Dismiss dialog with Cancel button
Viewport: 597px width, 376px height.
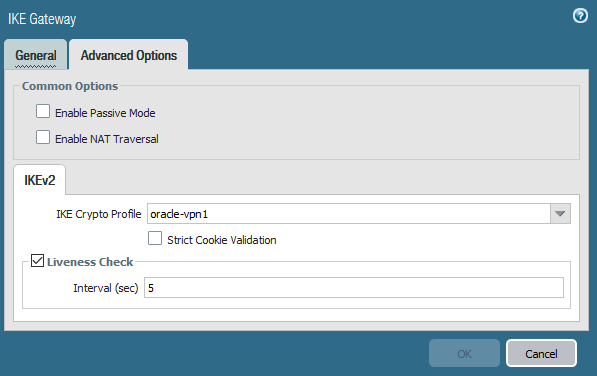point(541,354)
